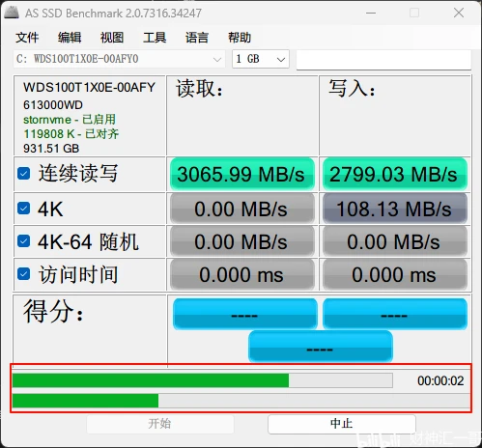Uncheck the 连续读写 checkbox

24,174
